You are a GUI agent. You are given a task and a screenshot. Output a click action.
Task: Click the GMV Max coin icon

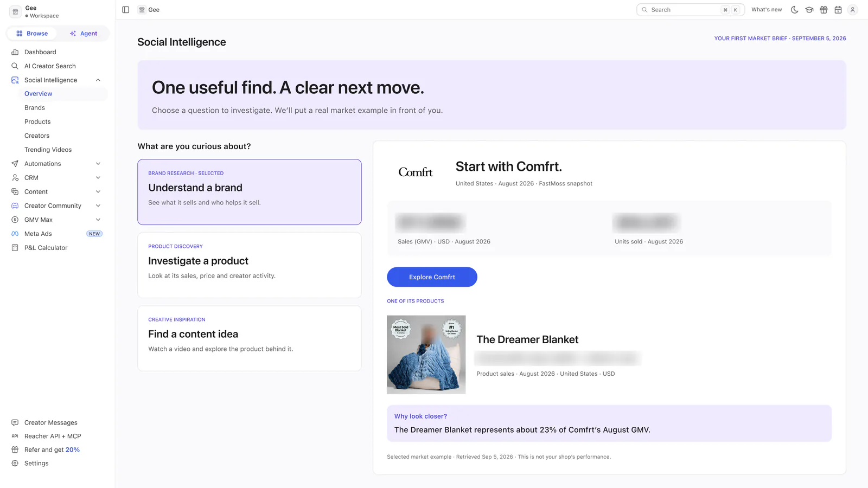pos(15,220)
